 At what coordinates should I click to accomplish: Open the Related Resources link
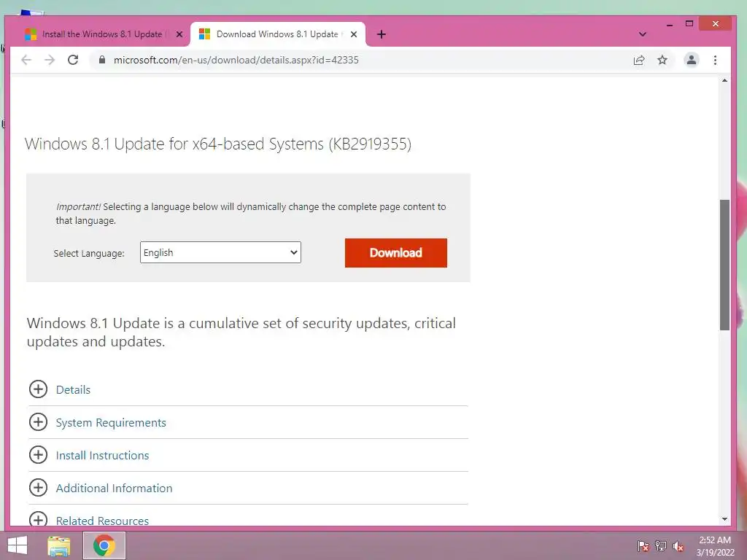[102, 521]
